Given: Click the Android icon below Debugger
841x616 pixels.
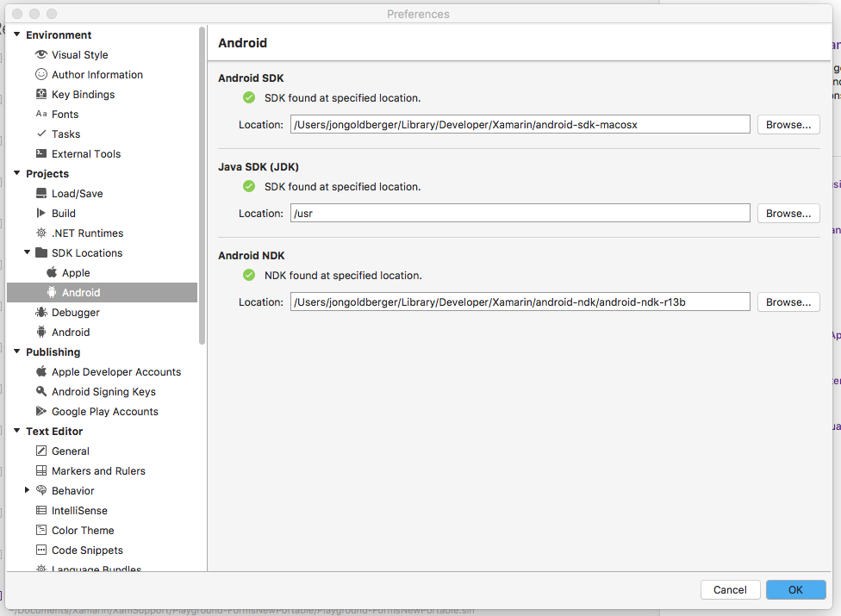Looking at the screenshot, I should (x=41, y=332).
